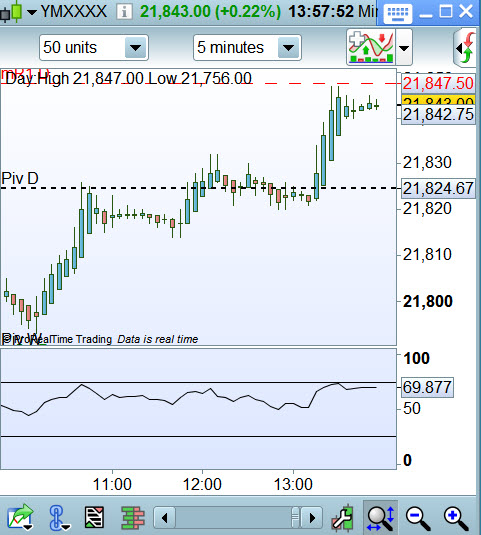This screenshot has width=481, height=535.
Task: Click the instrument info icon
Action: coord(124,12)
